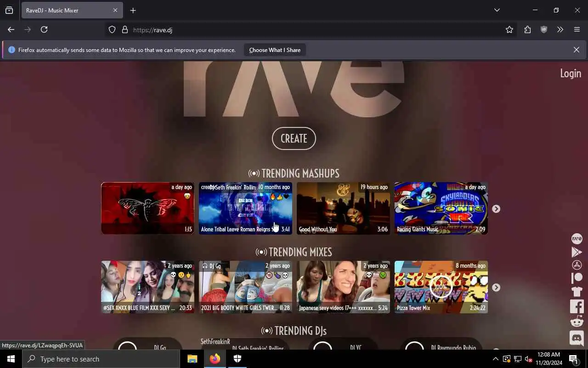Click the muted volume tray icon
Screen dimensions: 588x368
[528, 359]
